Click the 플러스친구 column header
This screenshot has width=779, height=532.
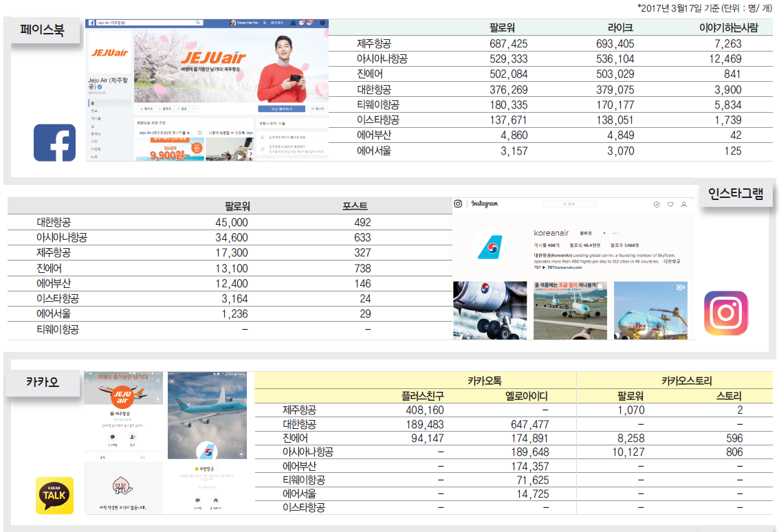423,396
